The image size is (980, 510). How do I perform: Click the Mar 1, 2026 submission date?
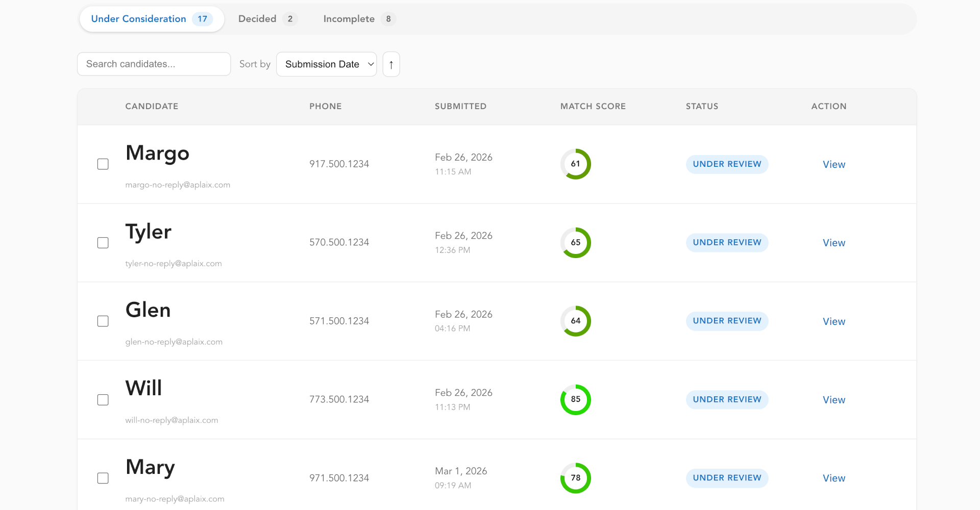[x=461, y=471]
